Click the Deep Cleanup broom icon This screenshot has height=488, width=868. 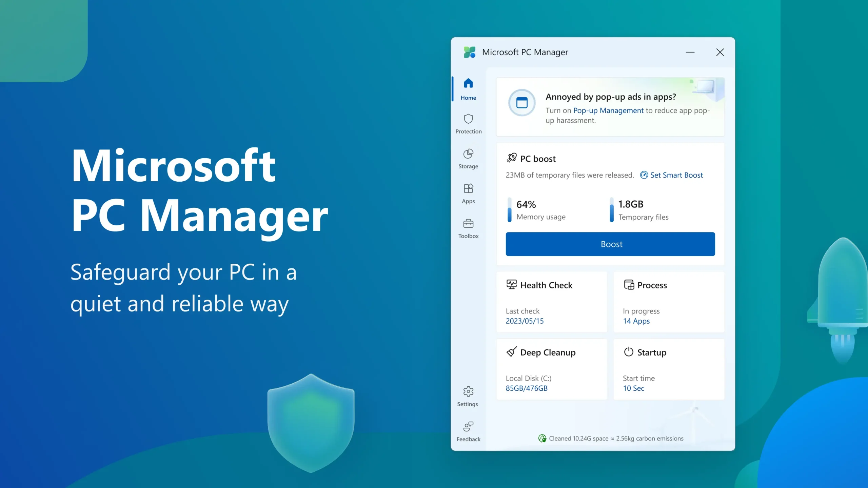(511, 352)
